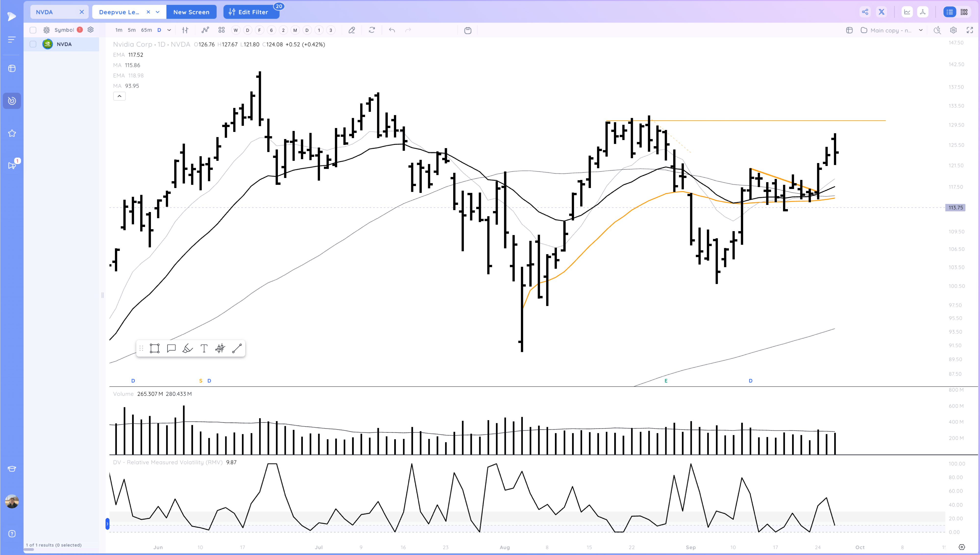This screenshot has height=555, width=980.
Task: Open the Main copy layout dropdown
Action: coord(920,30)
